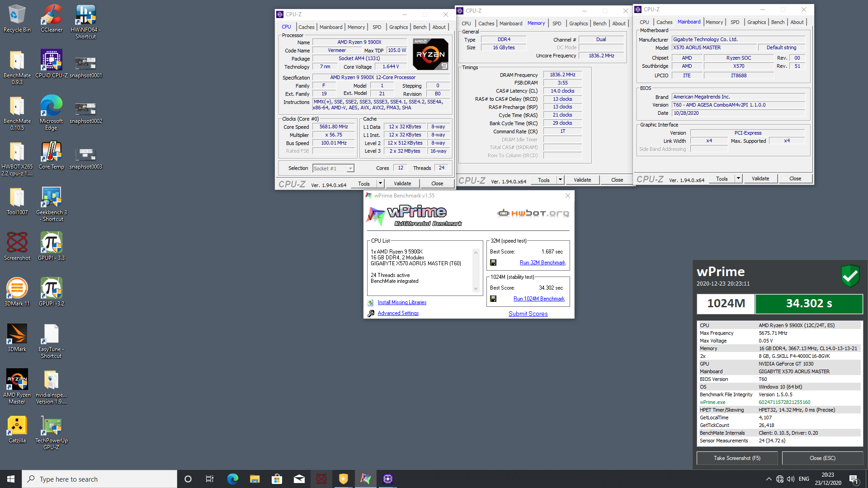Open the Microsoft Store taskbar icon
Viewport: 868px width, 488px height.
[277, 479]
